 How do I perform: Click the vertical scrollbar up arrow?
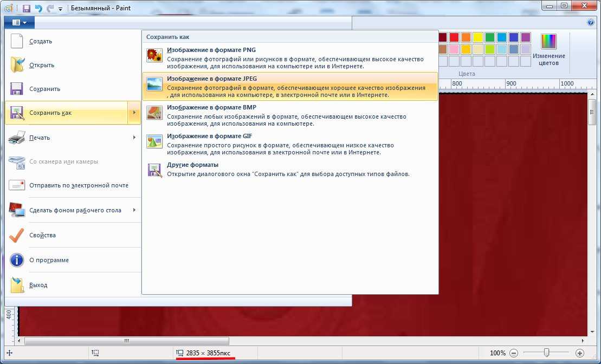coord(592,94)
